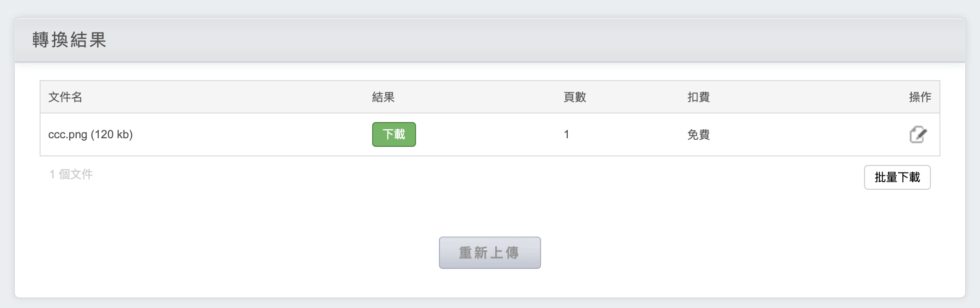980x308 pixels.
Task: Open the pencil-and-paper edit action in the 操作 column
Action: coord(917,135)
